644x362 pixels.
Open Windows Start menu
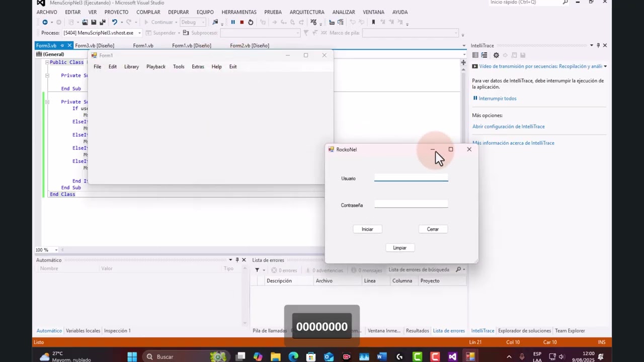132,356
